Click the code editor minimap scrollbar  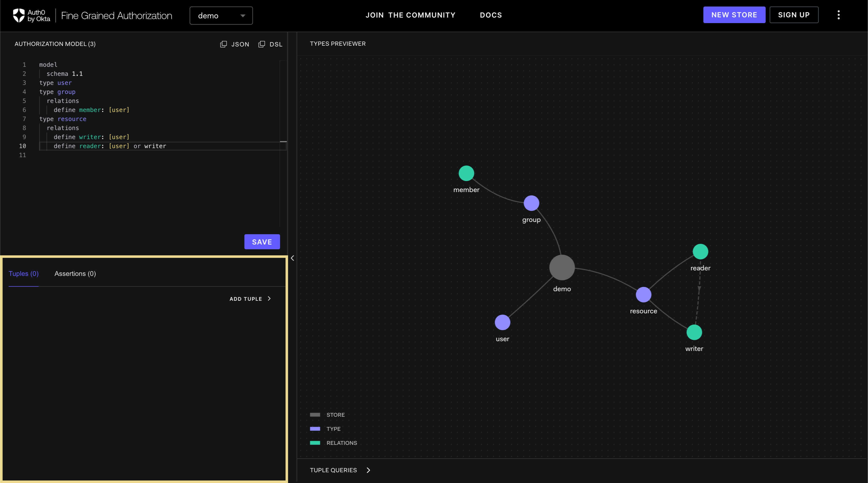283,143
